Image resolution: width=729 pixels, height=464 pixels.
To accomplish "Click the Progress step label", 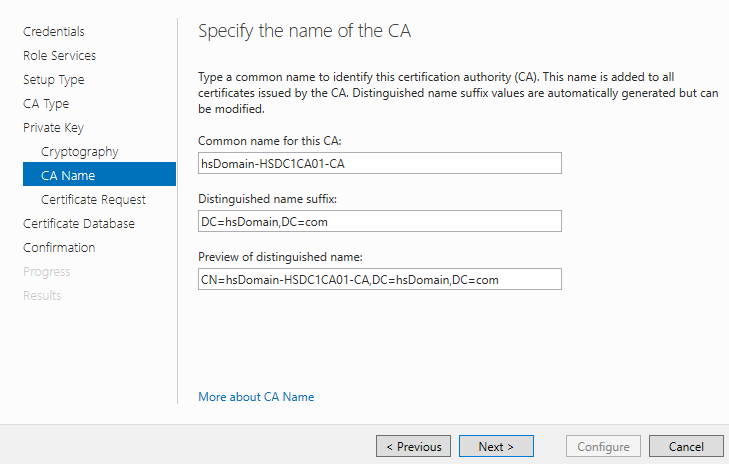I will click(x=47, y=272).
